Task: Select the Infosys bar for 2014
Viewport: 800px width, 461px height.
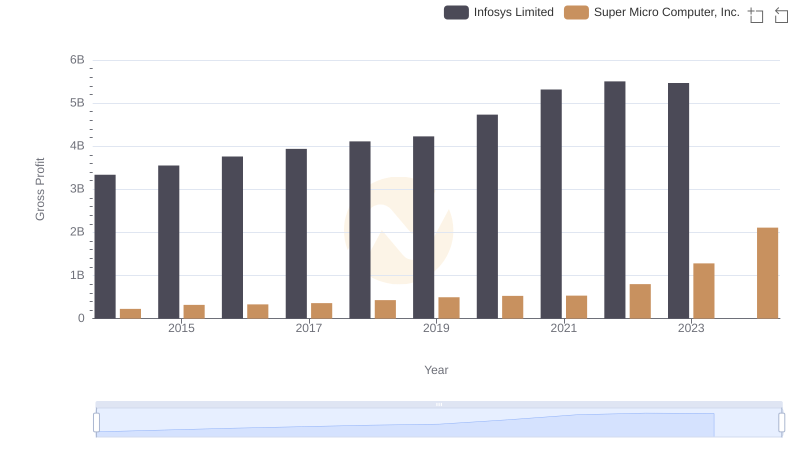Action: 105,247
